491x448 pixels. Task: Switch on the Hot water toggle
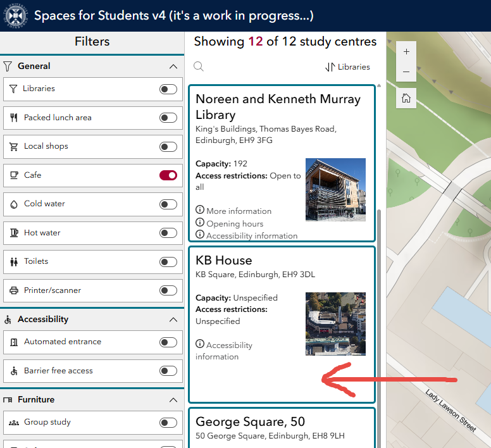[168, 233]
